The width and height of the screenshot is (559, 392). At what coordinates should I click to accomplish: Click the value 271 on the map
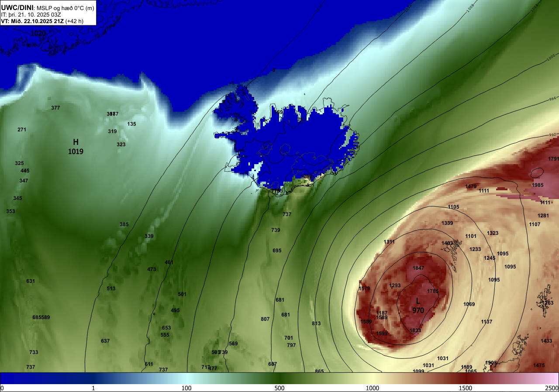coord(22,130)
